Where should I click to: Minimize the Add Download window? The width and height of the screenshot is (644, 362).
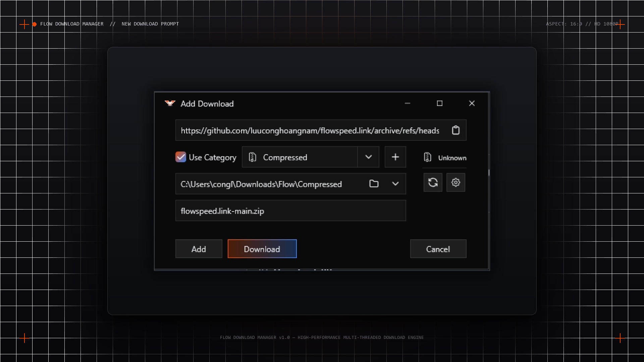[407, 103]
